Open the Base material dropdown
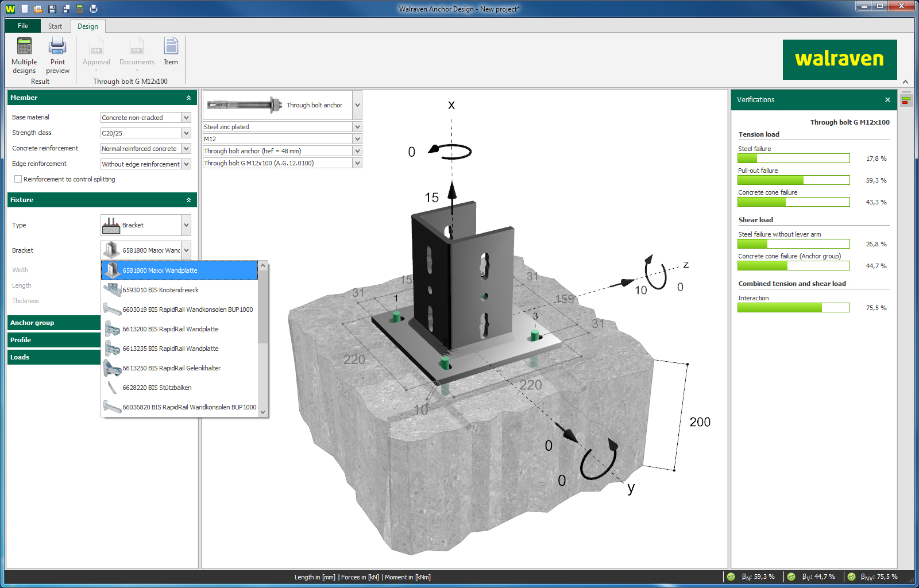The height and width of the screenshot is (588, 919). click(x=186, y=118)
